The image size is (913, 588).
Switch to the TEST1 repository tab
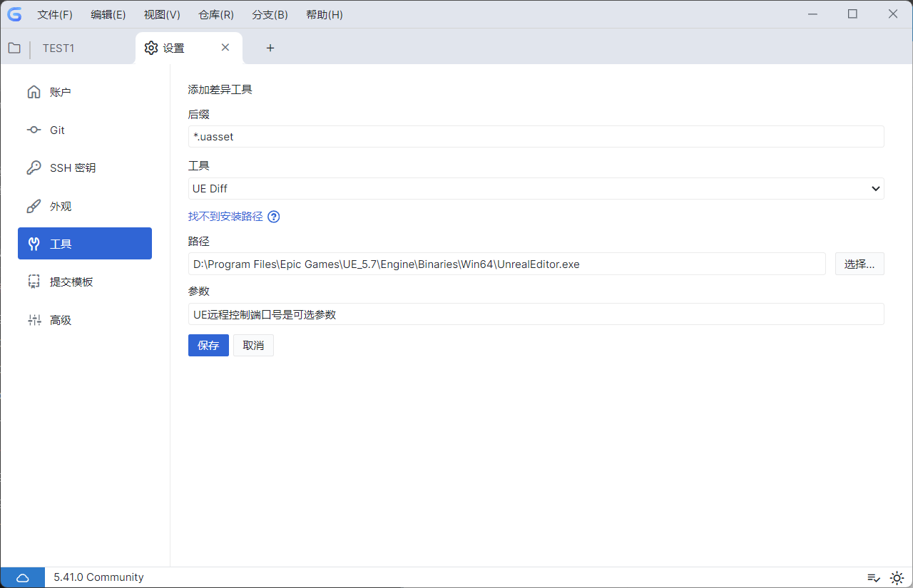[x=58, y=48]
